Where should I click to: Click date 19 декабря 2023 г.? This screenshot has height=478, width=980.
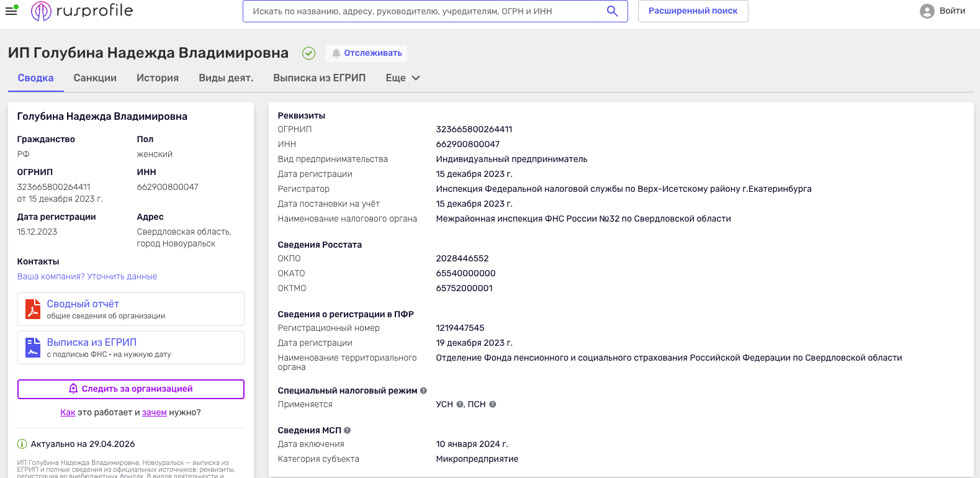(474, 343)
